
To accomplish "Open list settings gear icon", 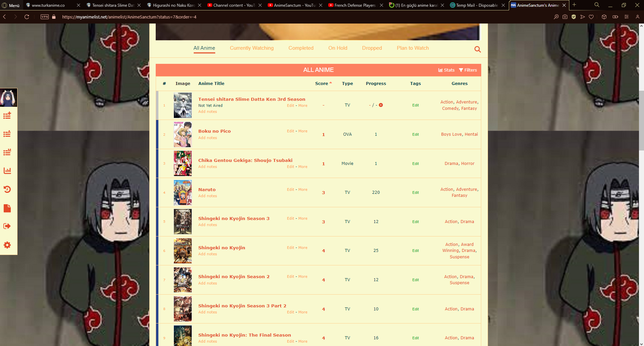I will pos(7,245).
